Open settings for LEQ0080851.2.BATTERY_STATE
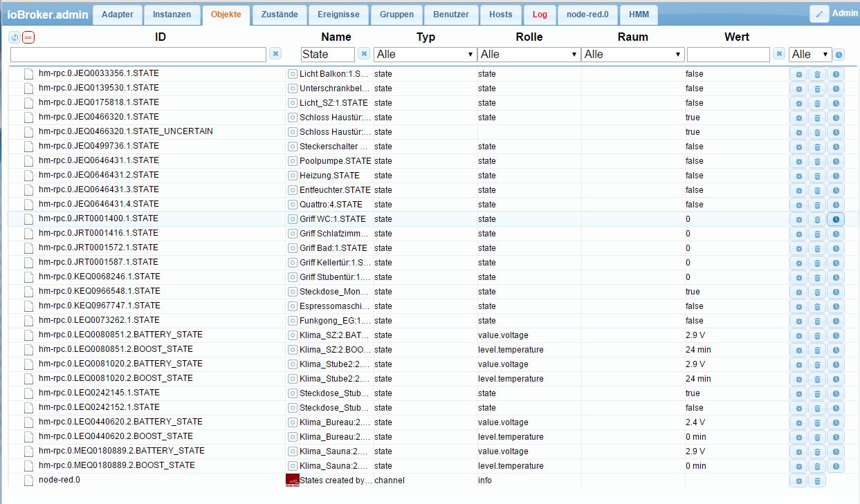The width and height of the screenshot is (860, 504). 798,335
